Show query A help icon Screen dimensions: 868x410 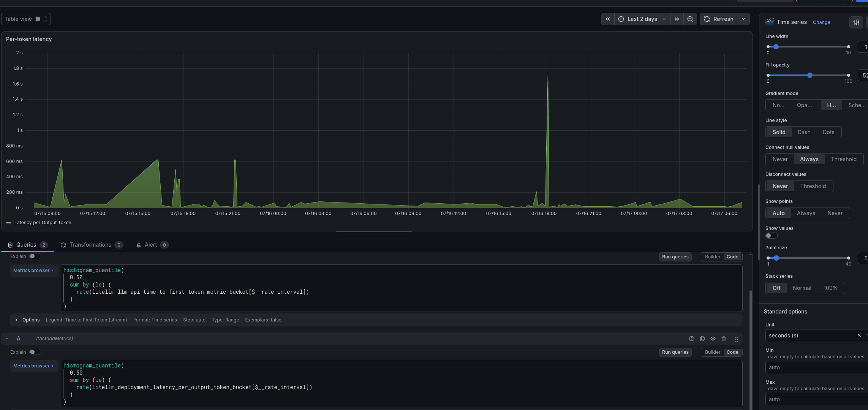[692, 339]
